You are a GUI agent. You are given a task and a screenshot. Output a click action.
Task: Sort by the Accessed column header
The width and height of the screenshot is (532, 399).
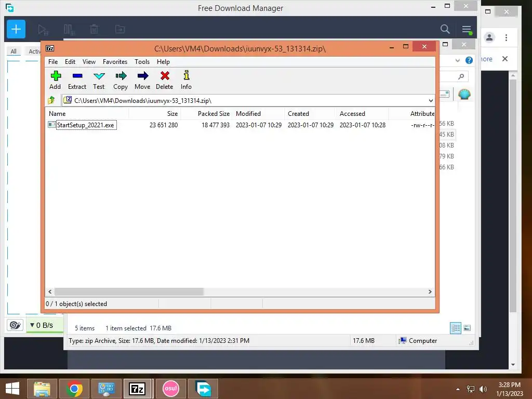(362, 114)
